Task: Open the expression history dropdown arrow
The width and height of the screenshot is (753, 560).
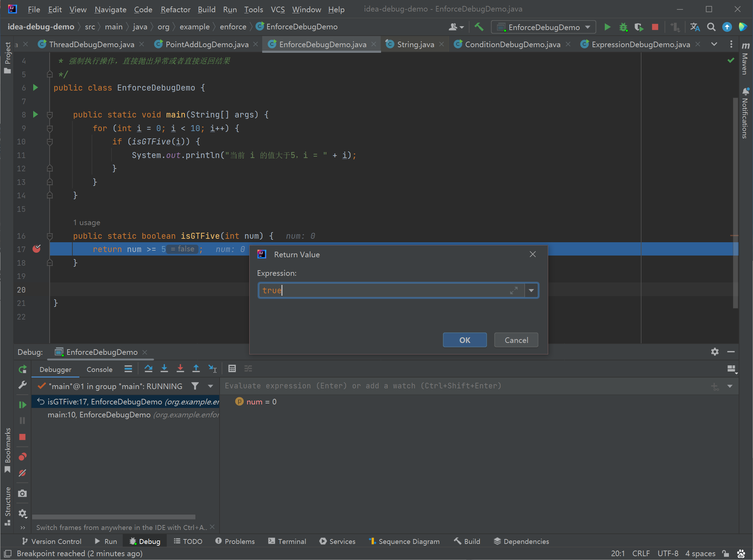Action: [x=531, y=290]
